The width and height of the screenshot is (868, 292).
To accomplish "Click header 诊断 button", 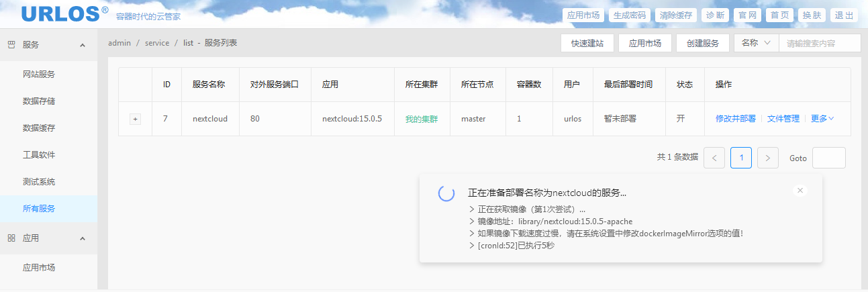I will 716,15.
